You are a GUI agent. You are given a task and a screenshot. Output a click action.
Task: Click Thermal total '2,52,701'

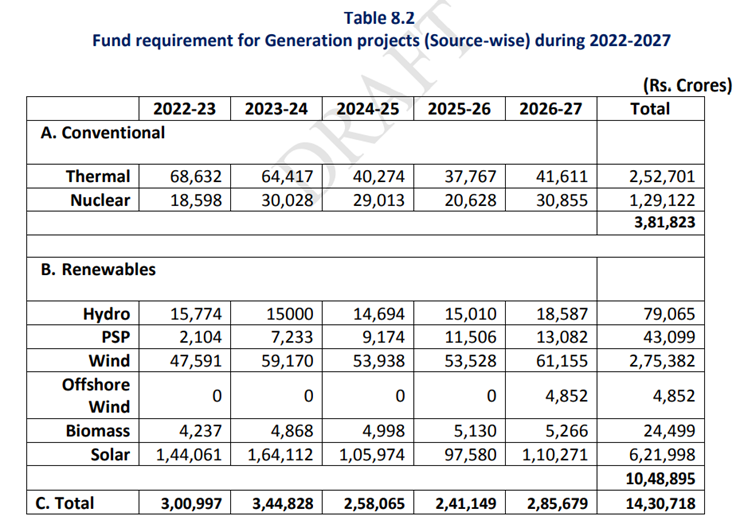coord(662,176)
